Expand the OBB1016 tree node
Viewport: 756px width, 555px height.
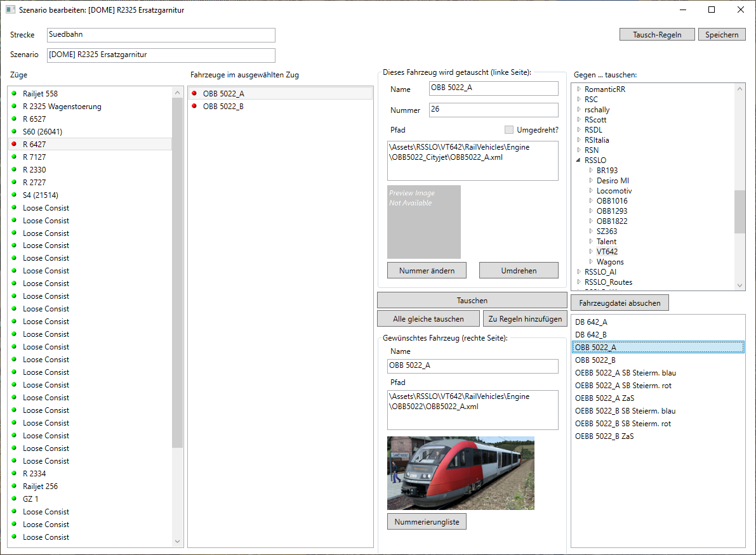pos(591,201)
